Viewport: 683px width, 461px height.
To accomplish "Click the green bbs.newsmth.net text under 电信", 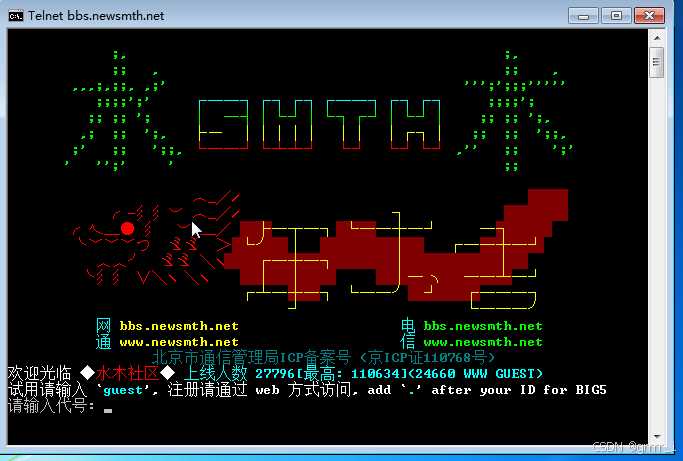I will 483,326.
